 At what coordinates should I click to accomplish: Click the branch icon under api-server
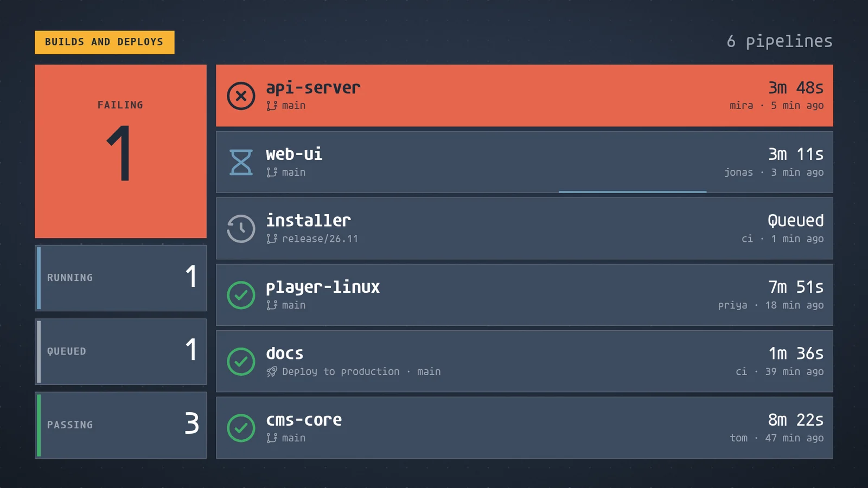pos(272,106)
